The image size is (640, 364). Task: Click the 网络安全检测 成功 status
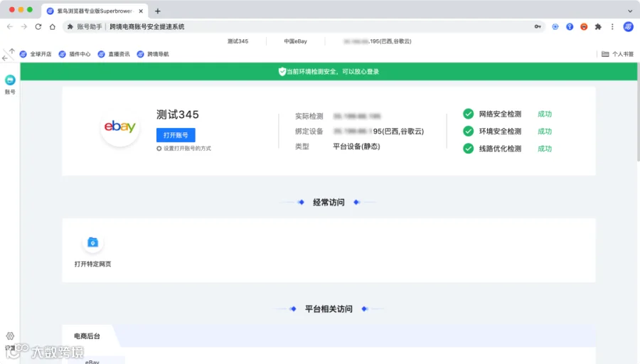(x=545, y=114)
